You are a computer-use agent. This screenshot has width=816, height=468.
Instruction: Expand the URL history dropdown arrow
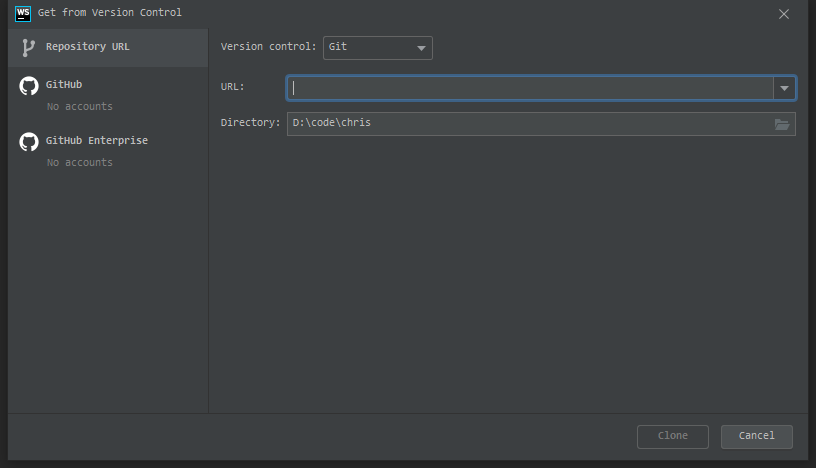[784, 88]
